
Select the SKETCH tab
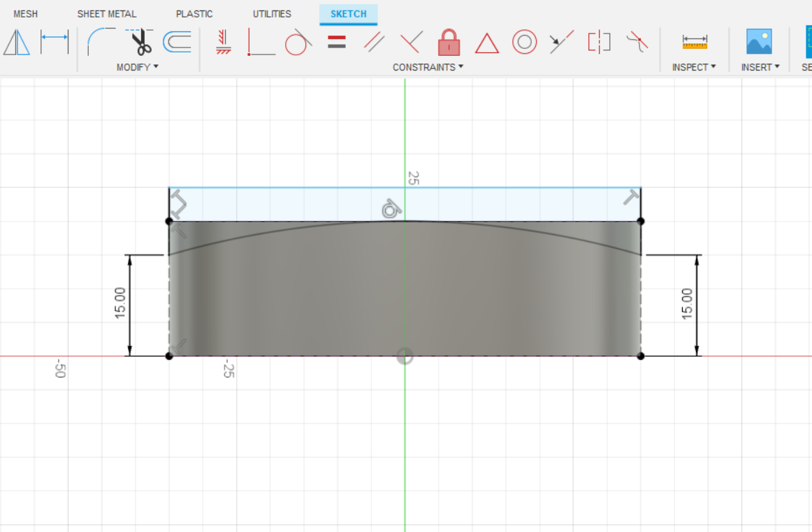pos(349,14)
